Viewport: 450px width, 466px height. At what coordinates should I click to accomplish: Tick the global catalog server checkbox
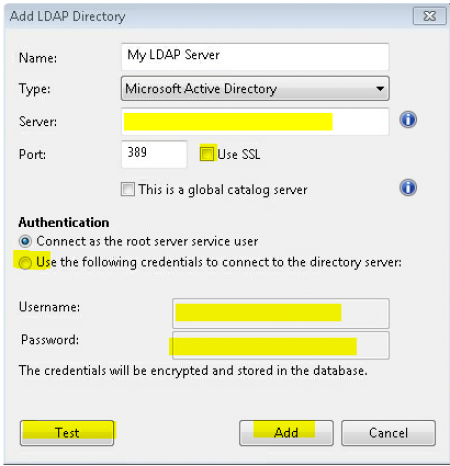(x=128, y=189)
